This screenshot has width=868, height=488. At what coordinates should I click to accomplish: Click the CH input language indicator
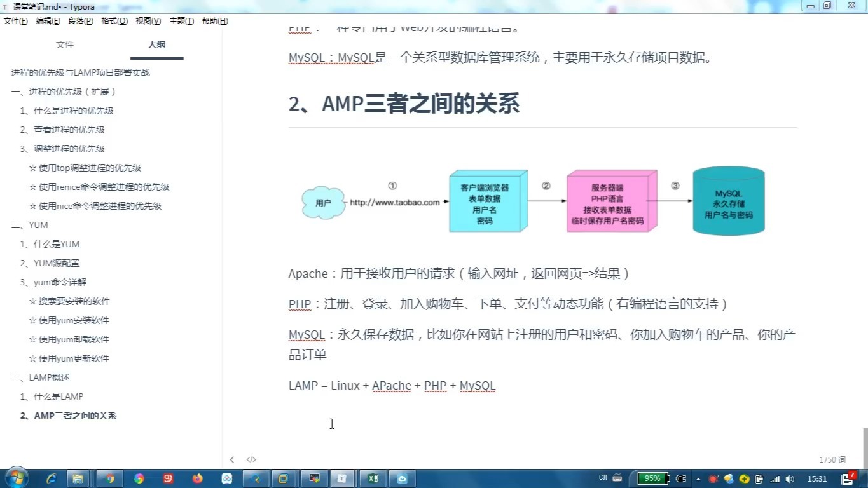pyautogui.click(x=603, y=478)
